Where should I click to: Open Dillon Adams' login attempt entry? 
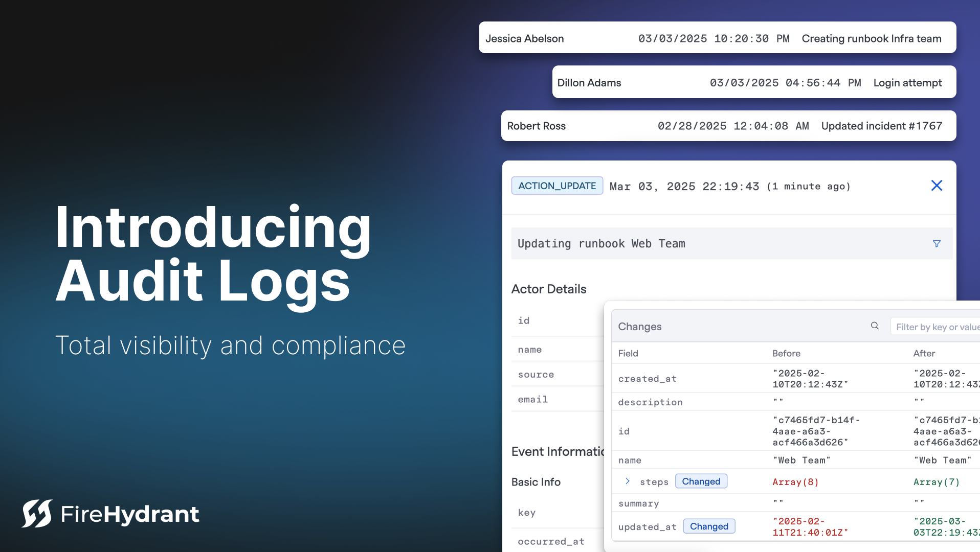[x=754, y=82]
